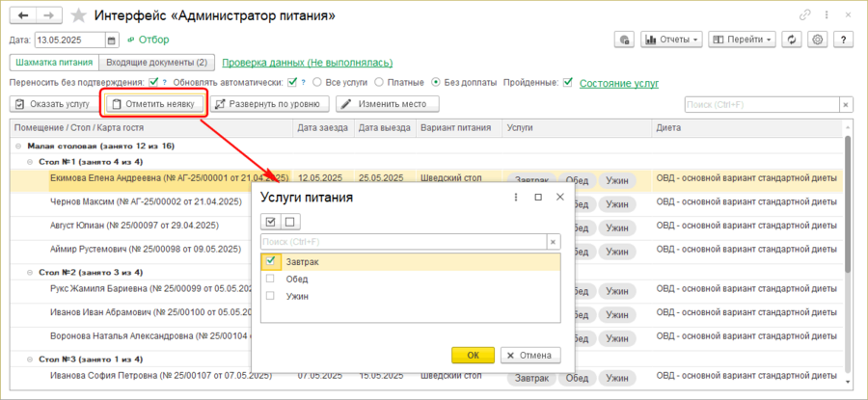Select the Платные radio button
The image size is (868, 400).
click(x=379, y=83)
